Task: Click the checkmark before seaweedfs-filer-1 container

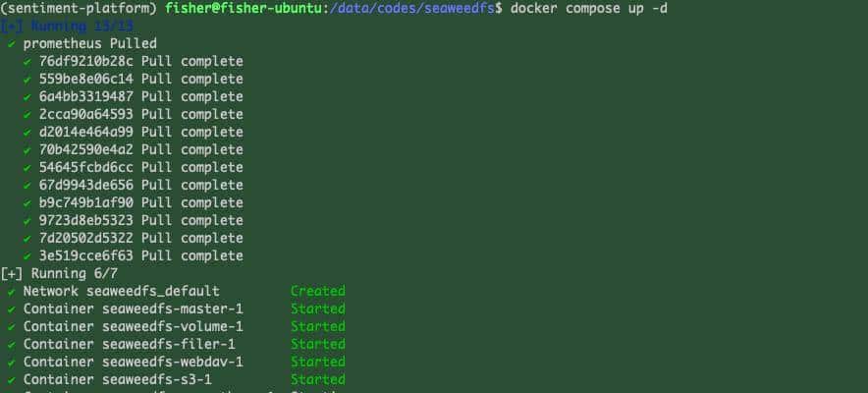Action: pos(11,345)
